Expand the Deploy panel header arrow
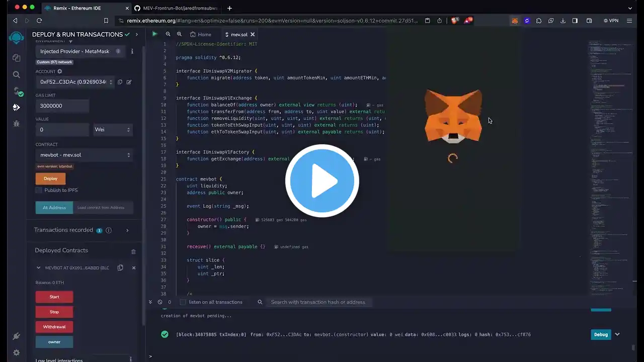644x362 pixels. 136,35
